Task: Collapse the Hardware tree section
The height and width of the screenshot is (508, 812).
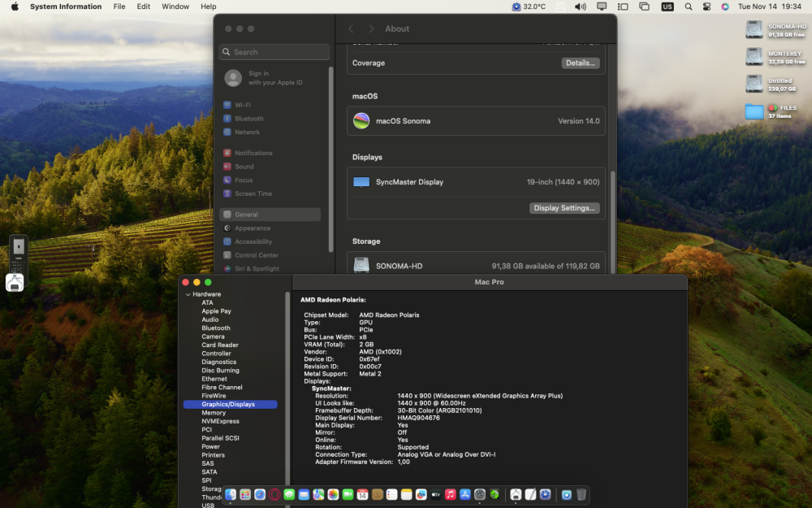Action: point(188,294)
